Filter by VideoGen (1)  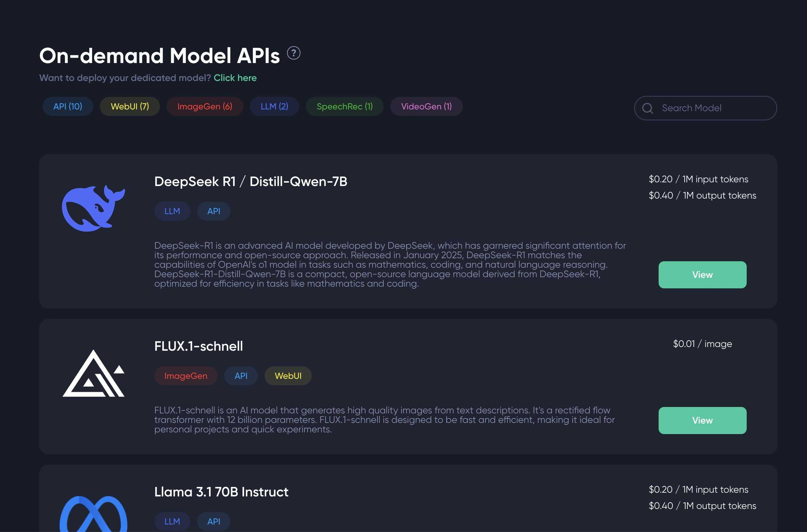click(427, 106)
